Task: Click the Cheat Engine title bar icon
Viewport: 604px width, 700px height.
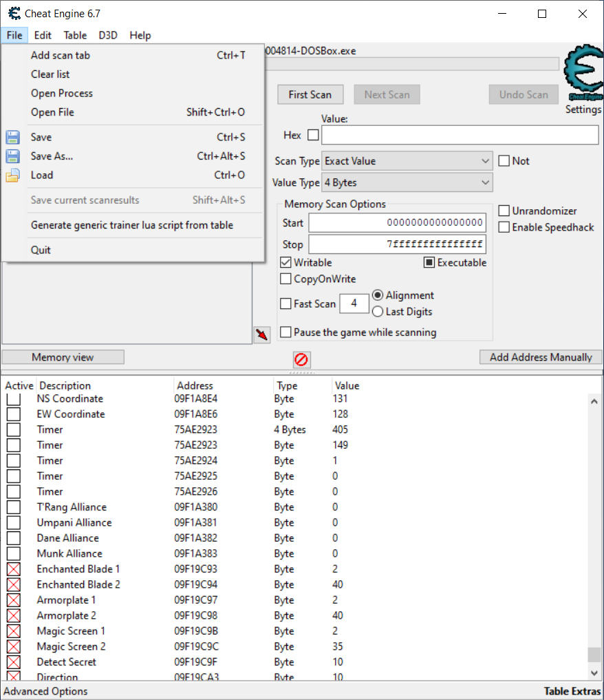Action: point(14,14)
